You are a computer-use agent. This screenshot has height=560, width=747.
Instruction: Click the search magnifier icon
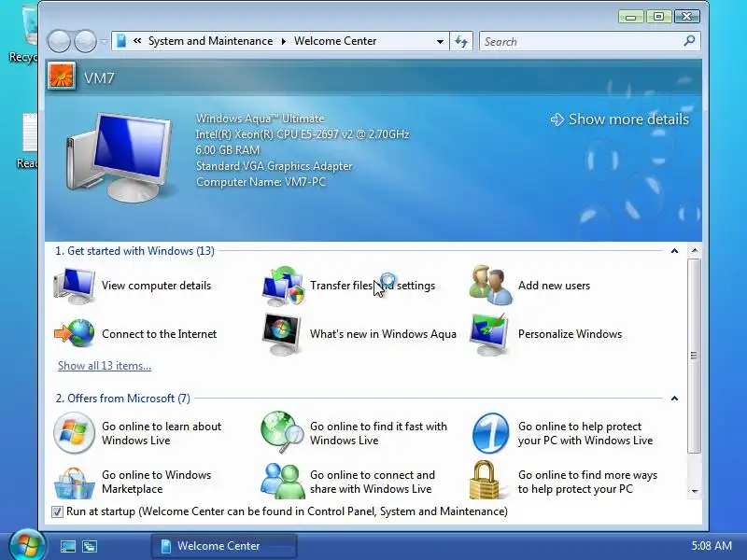point(689,41)
